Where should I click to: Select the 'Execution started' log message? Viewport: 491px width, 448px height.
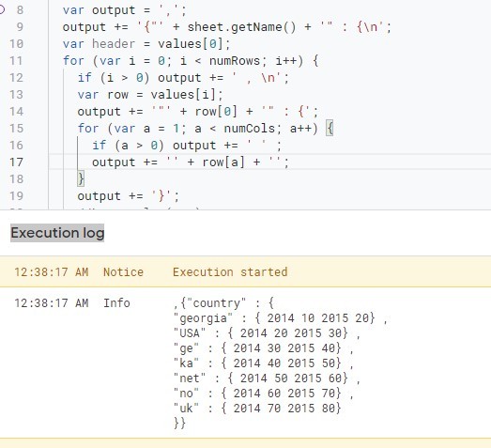pos(230,272)
